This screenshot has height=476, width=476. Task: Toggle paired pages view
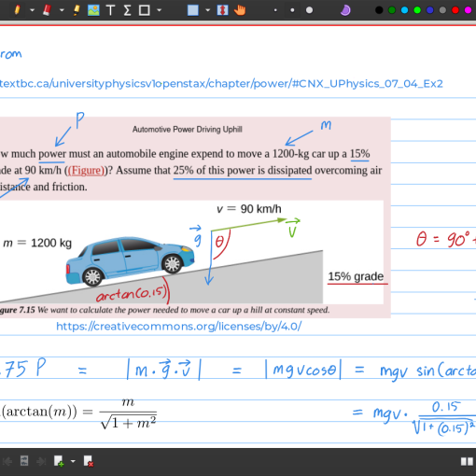[467, 461]
